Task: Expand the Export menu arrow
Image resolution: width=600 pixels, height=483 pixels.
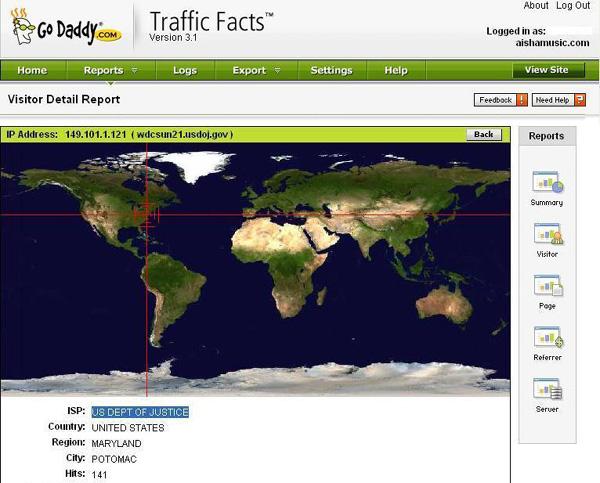Action: (x=277, y=70)
